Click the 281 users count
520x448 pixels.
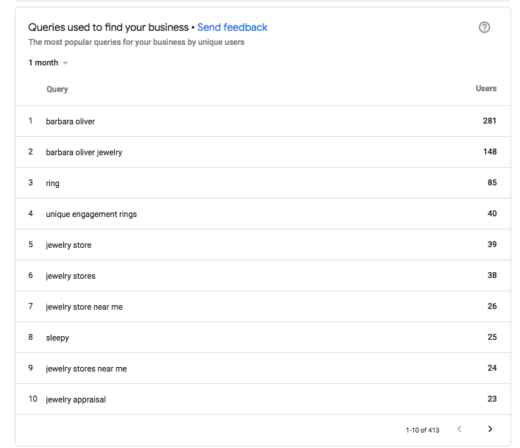click(490, 121)
